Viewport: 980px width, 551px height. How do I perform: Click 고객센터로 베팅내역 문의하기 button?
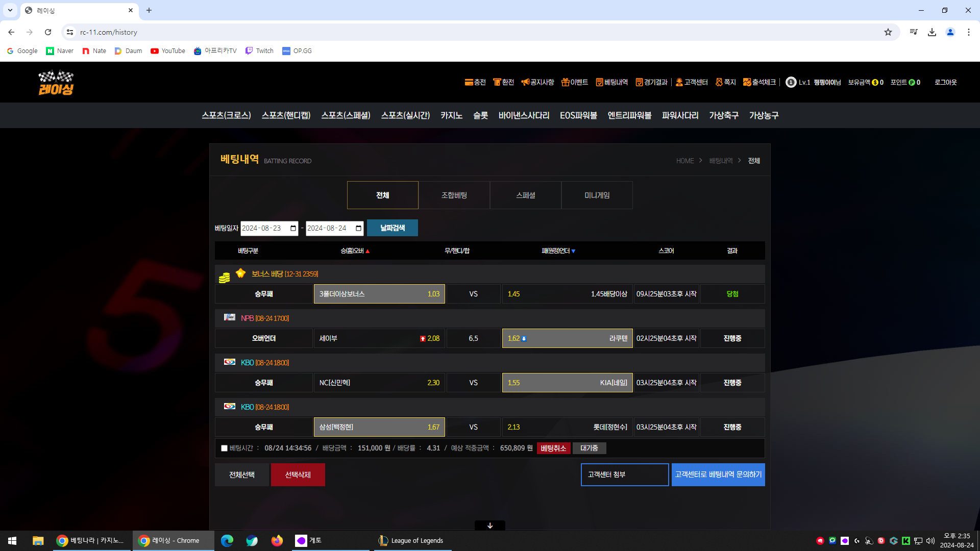click(718, 475)
